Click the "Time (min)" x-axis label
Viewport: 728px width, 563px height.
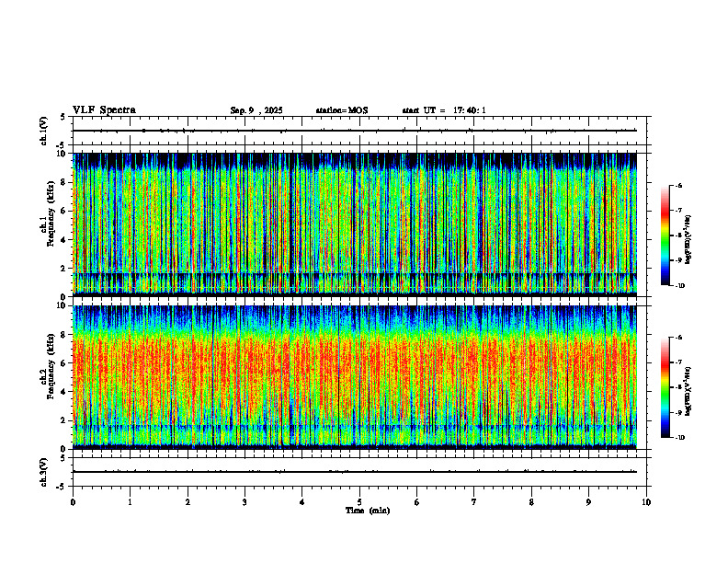[x=368, y=511]
